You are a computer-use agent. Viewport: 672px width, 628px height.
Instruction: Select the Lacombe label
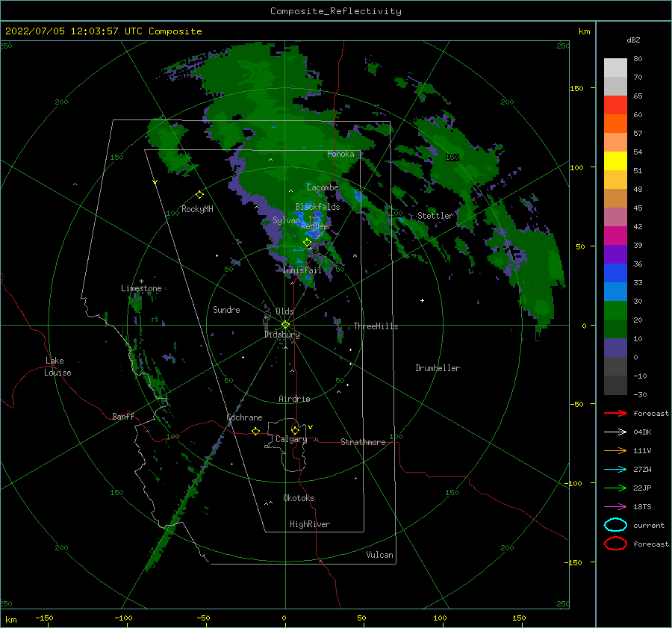pyautogui.click(x=323, y=187)
